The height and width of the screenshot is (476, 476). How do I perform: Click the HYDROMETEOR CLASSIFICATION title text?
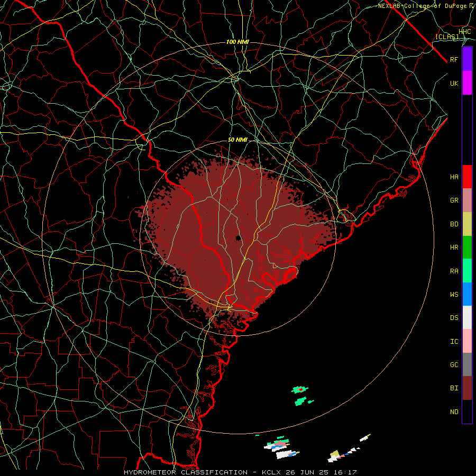coord(186,472)
